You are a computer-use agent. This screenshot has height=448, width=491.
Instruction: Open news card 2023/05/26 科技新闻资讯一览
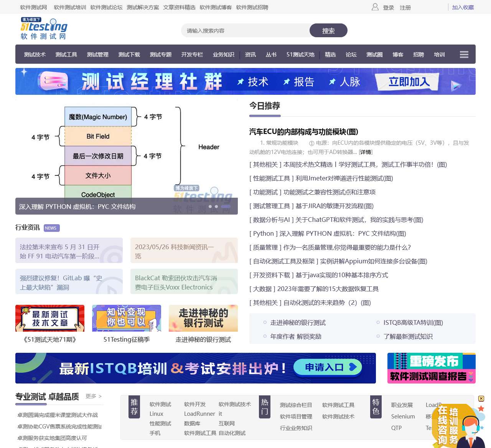click(x=184, y=250)
